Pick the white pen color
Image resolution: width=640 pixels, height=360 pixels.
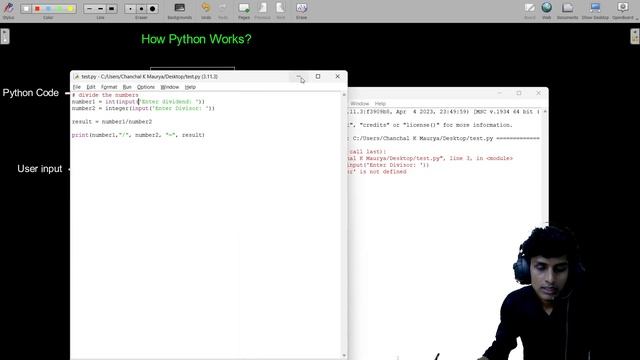26,9
